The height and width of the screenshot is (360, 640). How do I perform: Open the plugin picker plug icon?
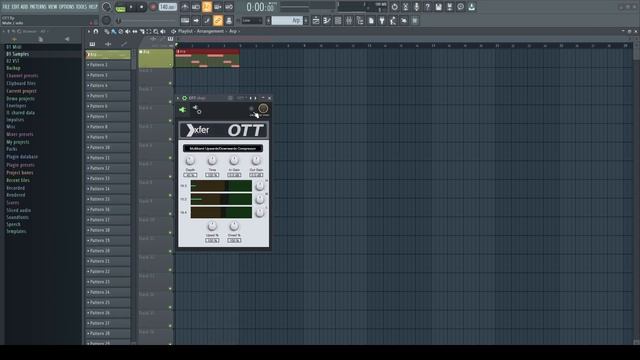[x=382, y=20]
